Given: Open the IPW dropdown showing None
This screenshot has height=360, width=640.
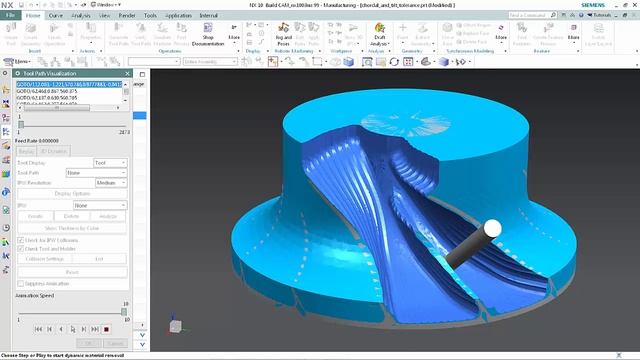Looking at the screenshot, I should tap(100, 205).
